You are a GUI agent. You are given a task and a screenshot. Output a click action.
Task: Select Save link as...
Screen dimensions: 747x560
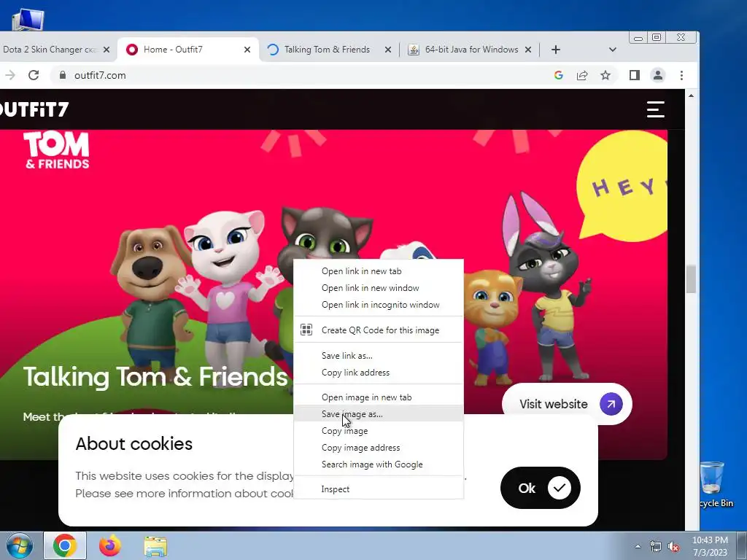pyautogui.click(x=379, y=356)
